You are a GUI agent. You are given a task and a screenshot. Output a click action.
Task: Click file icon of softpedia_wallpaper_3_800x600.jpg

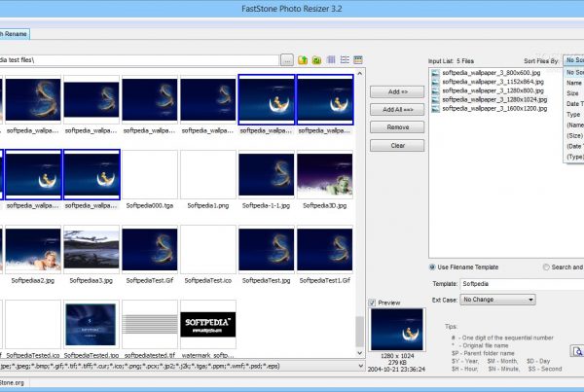pos(435,73)
